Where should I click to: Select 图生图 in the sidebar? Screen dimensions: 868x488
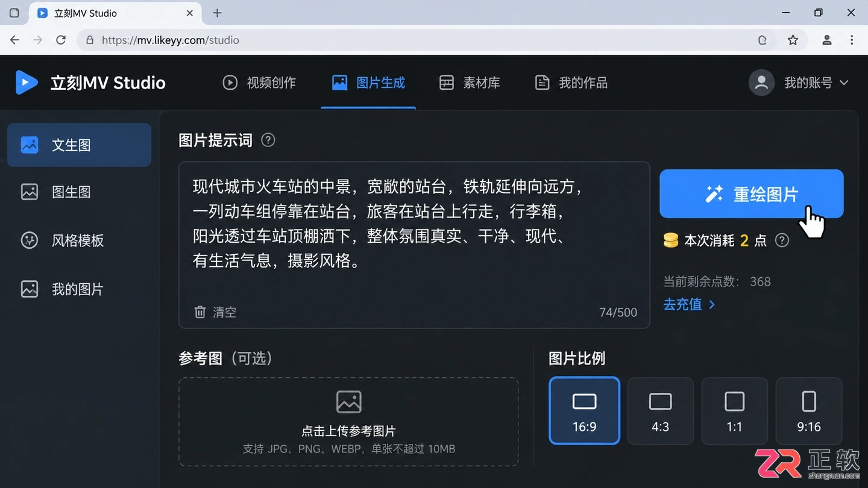[x=79, y=192]
